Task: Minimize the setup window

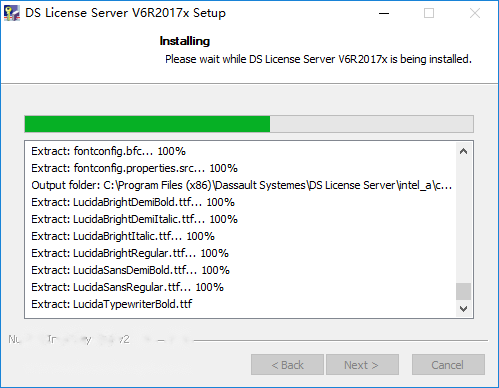Action: point(384,13)
